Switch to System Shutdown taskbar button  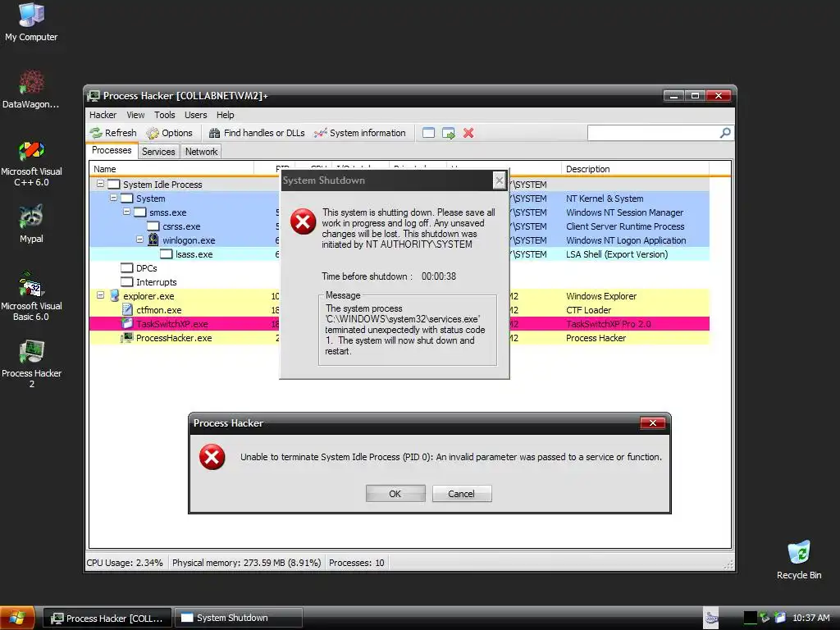coord(239,618)
